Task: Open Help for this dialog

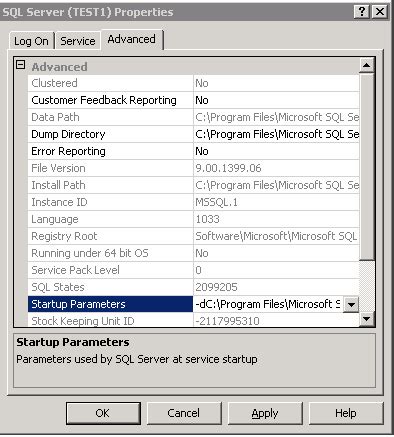Action: pyautogui.click(x=346, y=413)
